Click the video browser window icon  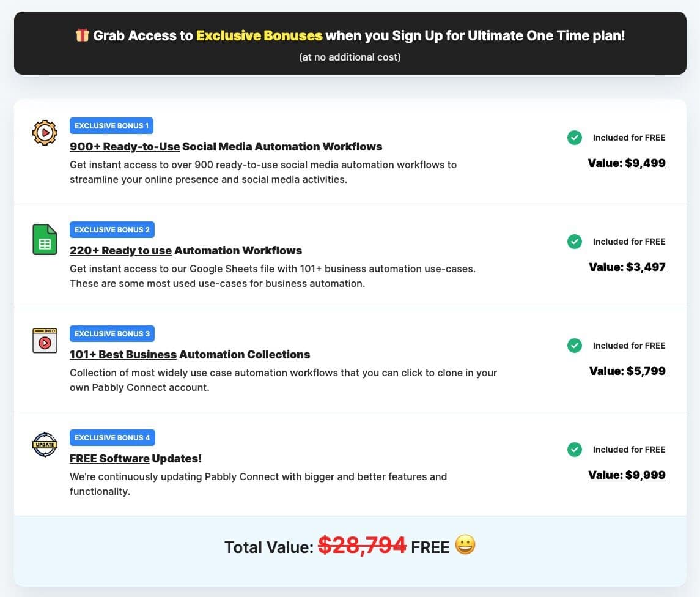[x=45, y=341]
